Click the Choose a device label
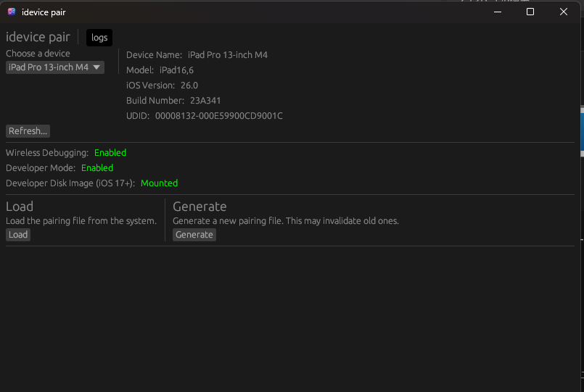The image size is (584, 392). point(38,53)
